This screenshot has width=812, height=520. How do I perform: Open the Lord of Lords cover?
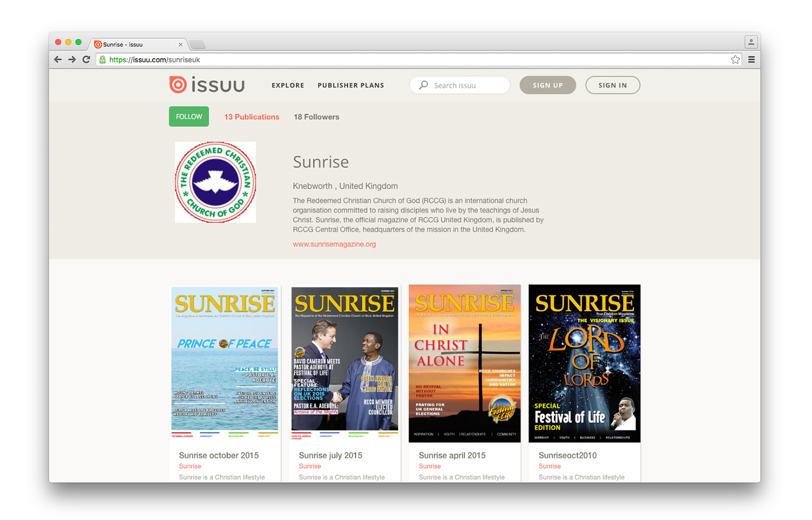pos(584,363)
